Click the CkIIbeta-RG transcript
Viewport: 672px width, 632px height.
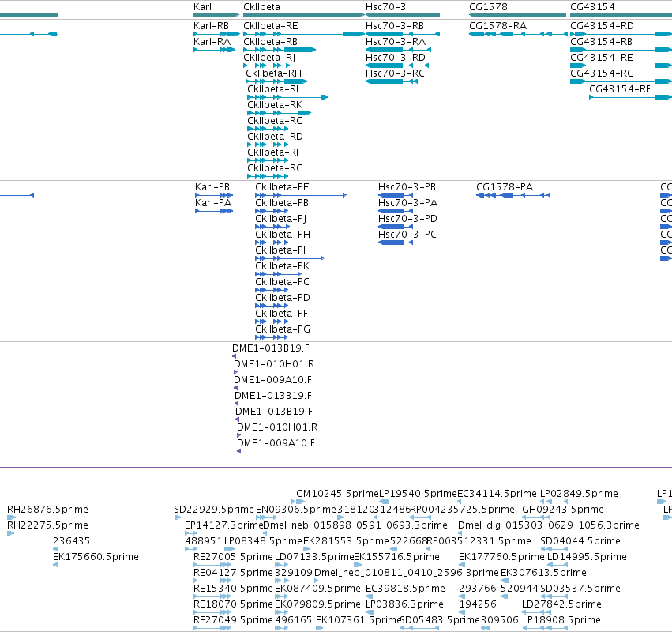pos(275,169)
